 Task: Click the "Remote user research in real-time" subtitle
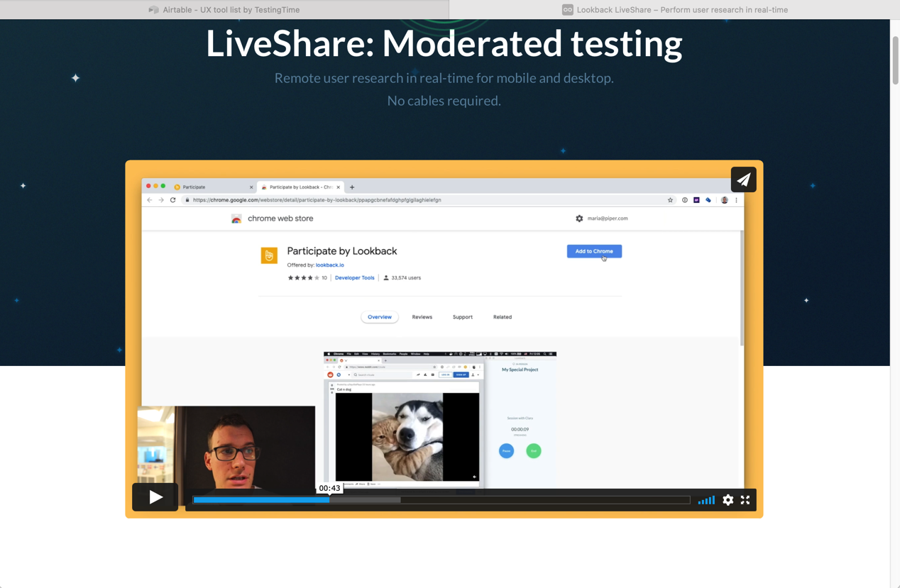[x=444, y=78]
